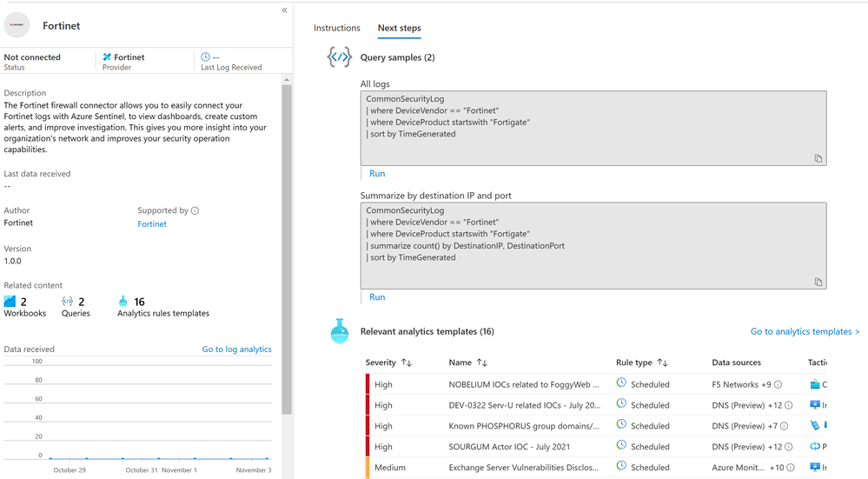Click the Severity column header
The image size is (868, 479).
point(381,363)
